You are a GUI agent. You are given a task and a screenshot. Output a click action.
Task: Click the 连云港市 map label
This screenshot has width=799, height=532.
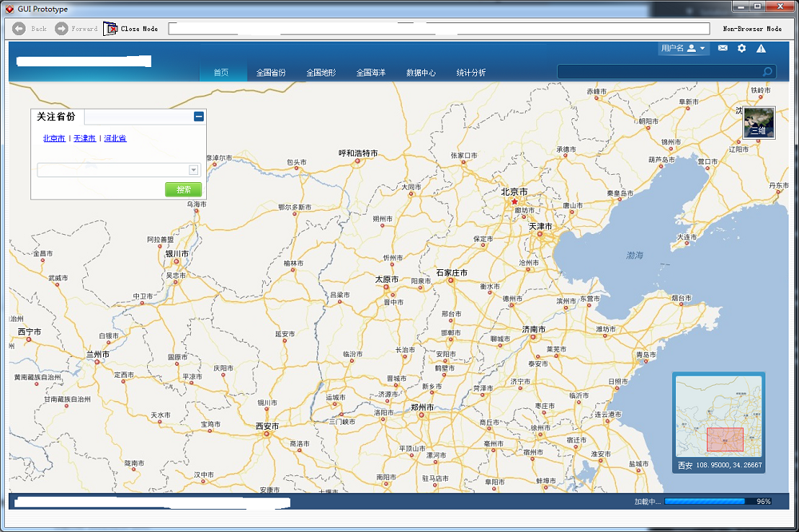click(x=608, y=415)
